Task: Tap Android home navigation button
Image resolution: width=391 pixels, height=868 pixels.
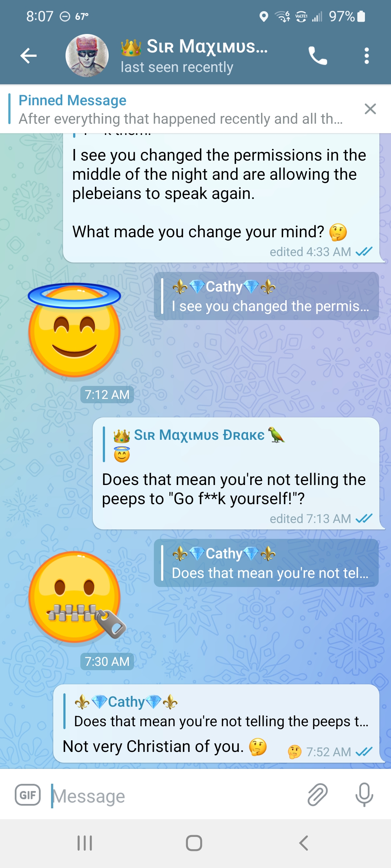Action: [194, 843]
